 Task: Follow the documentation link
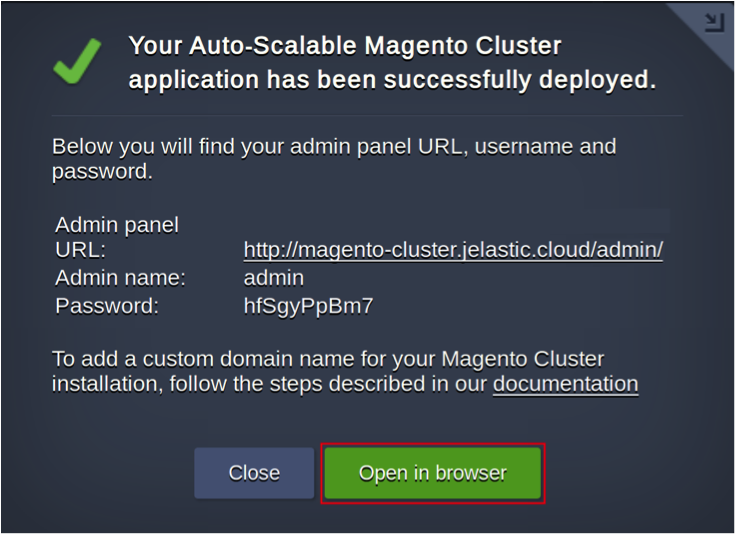[565, 384]
